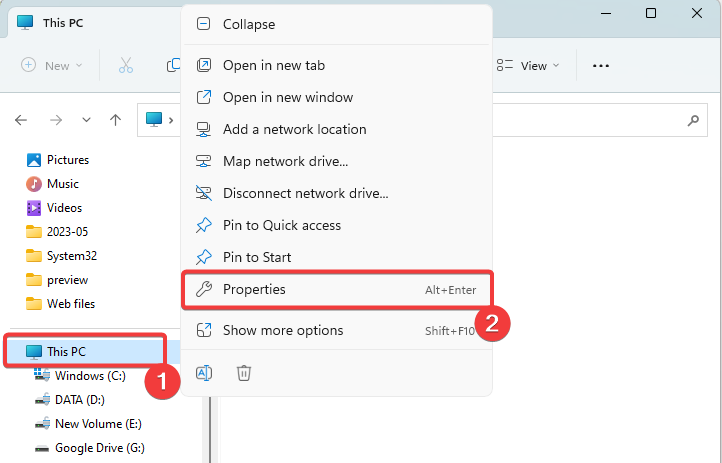Open the View dropdown in toolbar
Screen dimensions: 722x463
click(x=528, y=66)
